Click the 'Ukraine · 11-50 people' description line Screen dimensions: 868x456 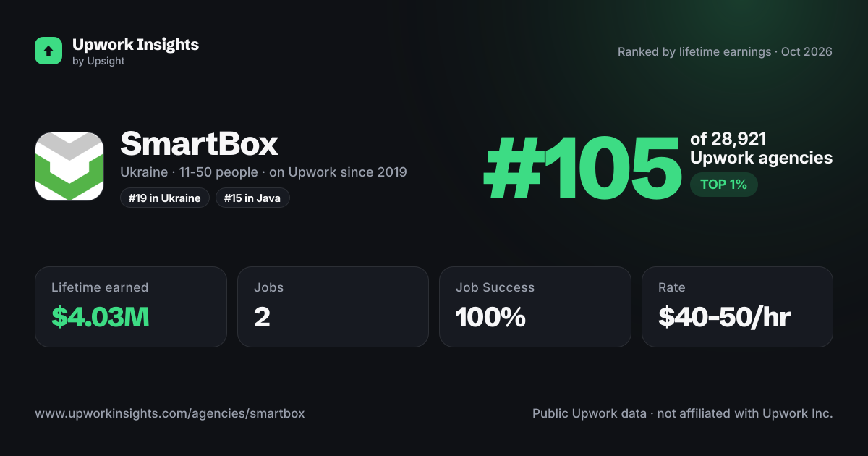(x=263, y=172)
